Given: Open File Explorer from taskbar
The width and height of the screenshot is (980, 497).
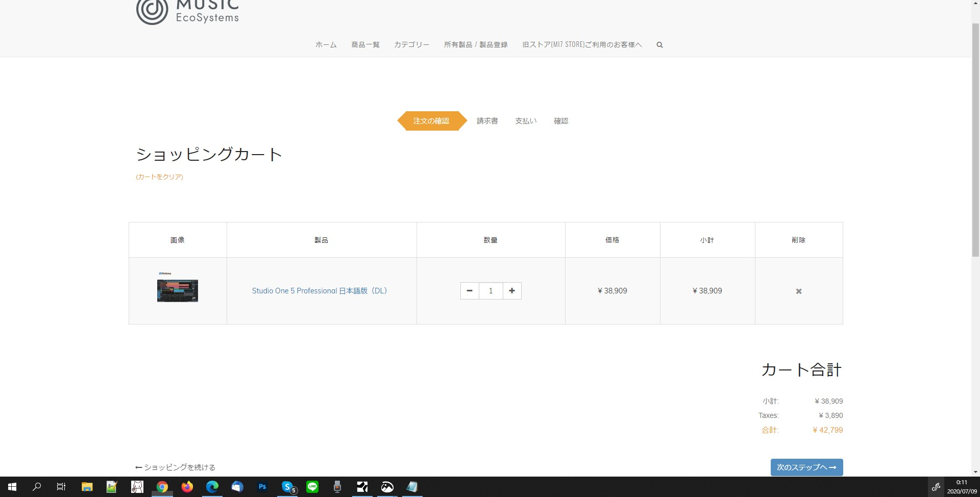Looking at the screenshot, I should [87, 487].
